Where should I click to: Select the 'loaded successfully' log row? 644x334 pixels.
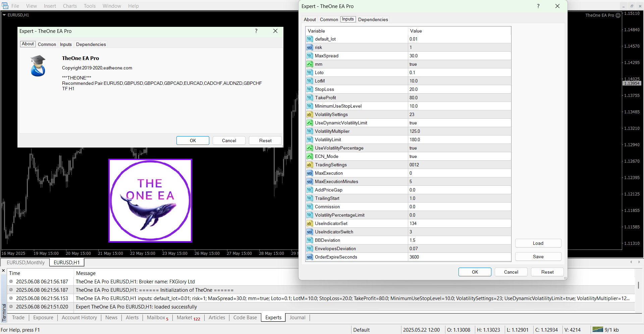(321, 307)
